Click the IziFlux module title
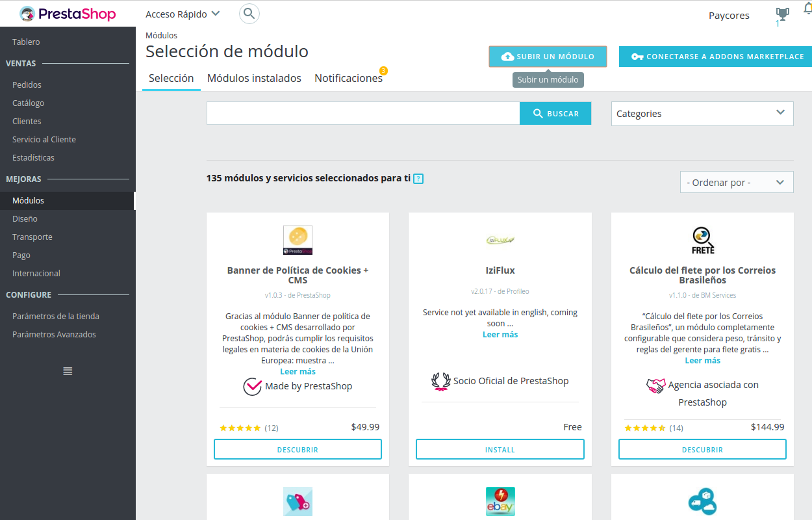812x520 pixels. click(500, 270)
